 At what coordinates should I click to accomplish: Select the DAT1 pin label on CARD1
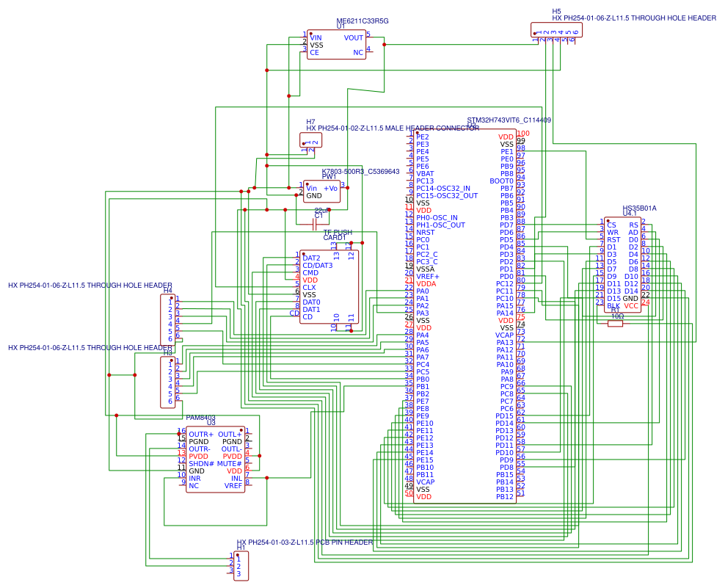pos(311,310)
